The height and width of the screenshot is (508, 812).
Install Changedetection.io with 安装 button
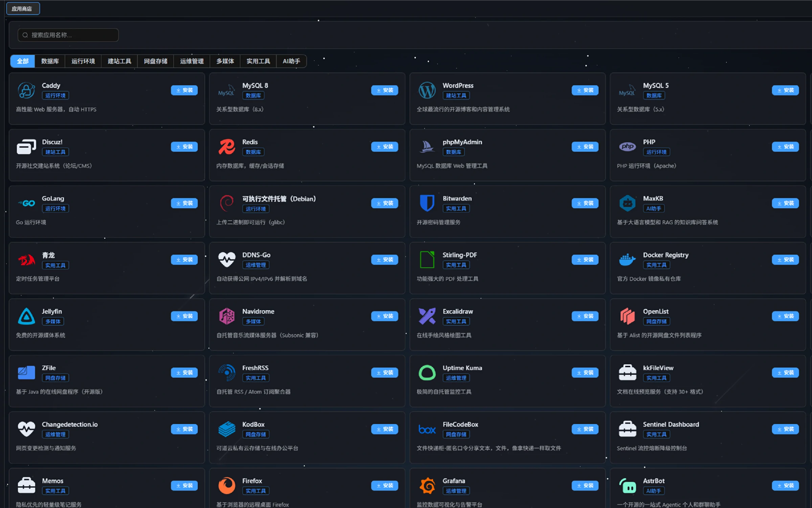[184, 429]
